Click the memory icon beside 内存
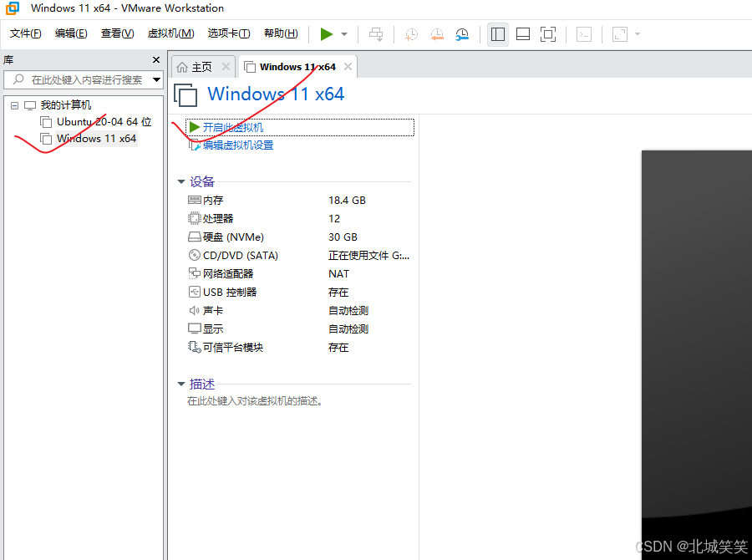 194,200
